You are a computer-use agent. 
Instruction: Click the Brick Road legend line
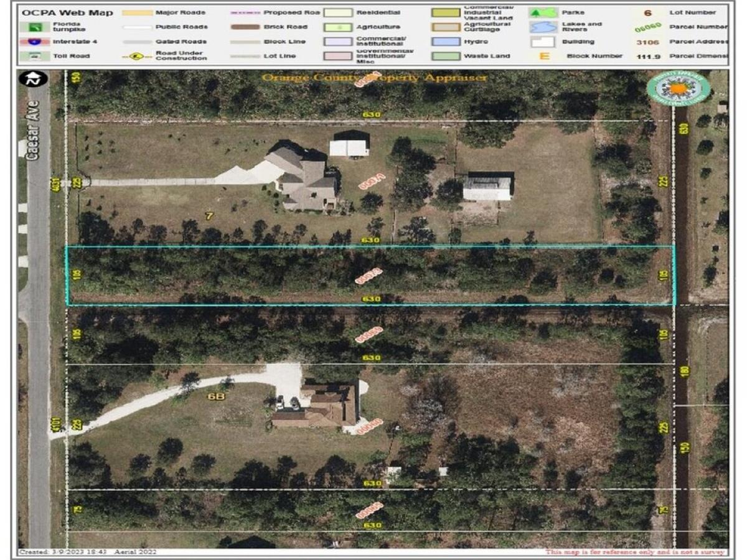[x=245, y=27]
